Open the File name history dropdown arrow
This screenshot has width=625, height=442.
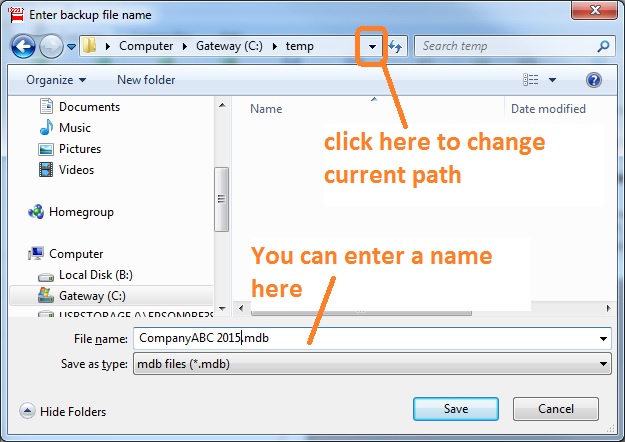click(602, 339)
